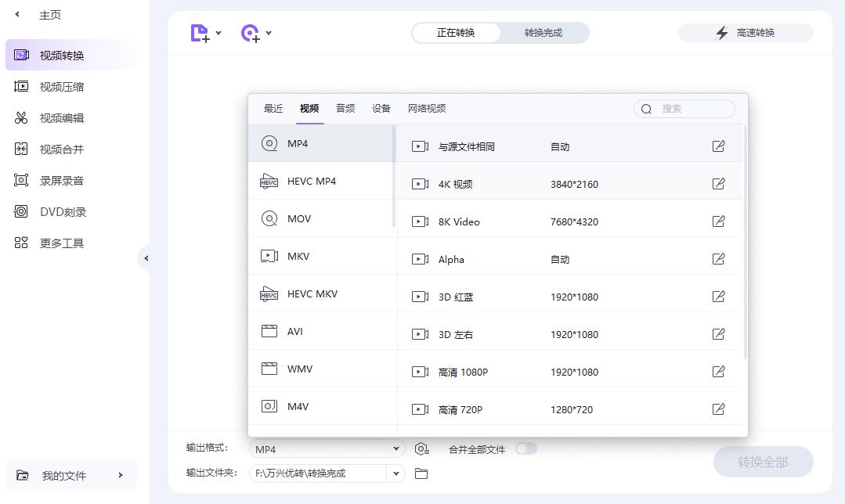Expand the 输出文件夹 path dropdown
Screen dimensions: 845x504
pyautogui.click(x=396, y=473)
